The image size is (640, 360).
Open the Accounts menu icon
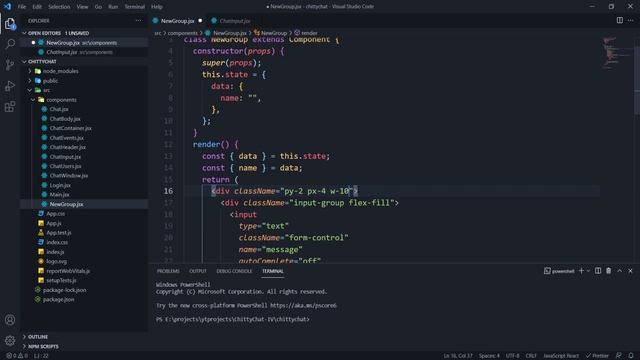click(x=10, y=320)
